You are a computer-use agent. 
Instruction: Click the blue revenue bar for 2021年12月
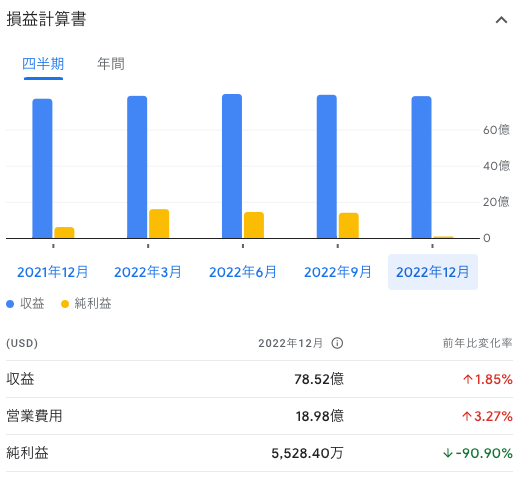point(42,168)
